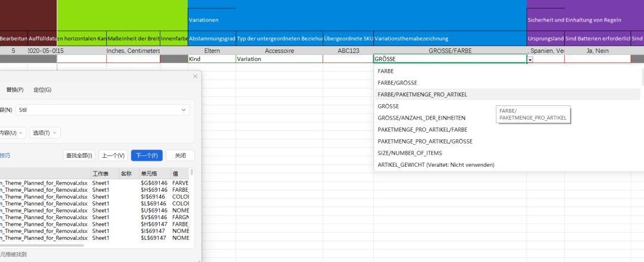Select the result row for cell $I$69146
Image resolution: width=644 pixels, height=262 pixels.
click(x=94, y=196)
